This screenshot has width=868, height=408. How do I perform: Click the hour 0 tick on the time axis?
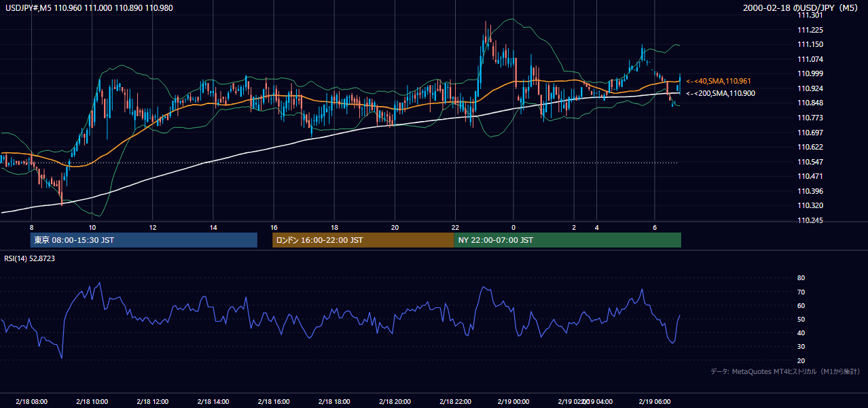click(x=514, y=227)
